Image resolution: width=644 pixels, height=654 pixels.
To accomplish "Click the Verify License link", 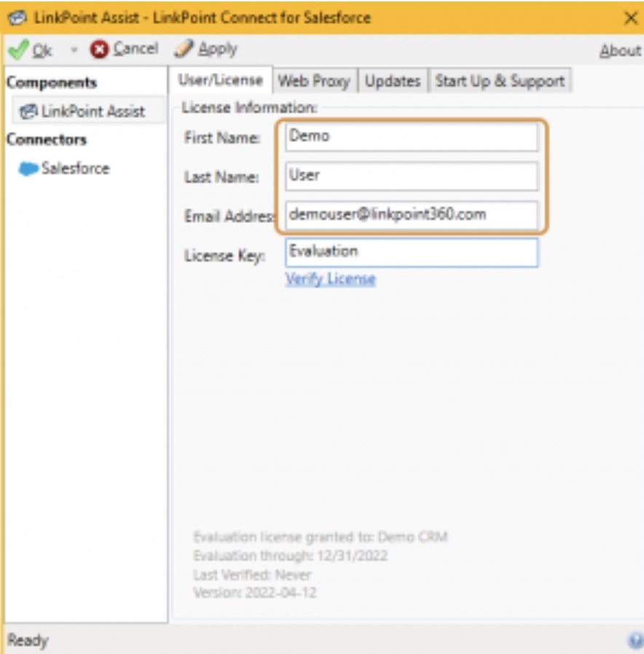I will pos(330,279).
